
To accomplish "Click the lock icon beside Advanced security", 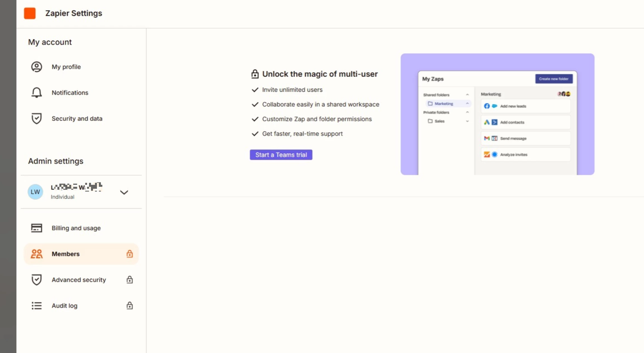I will click(129, 280).
